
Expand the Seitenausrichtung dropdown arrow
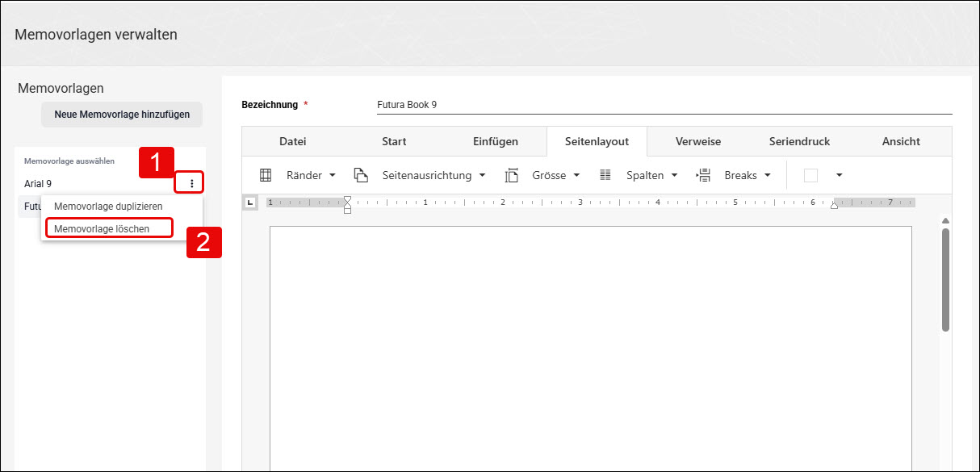click(483, 175)
